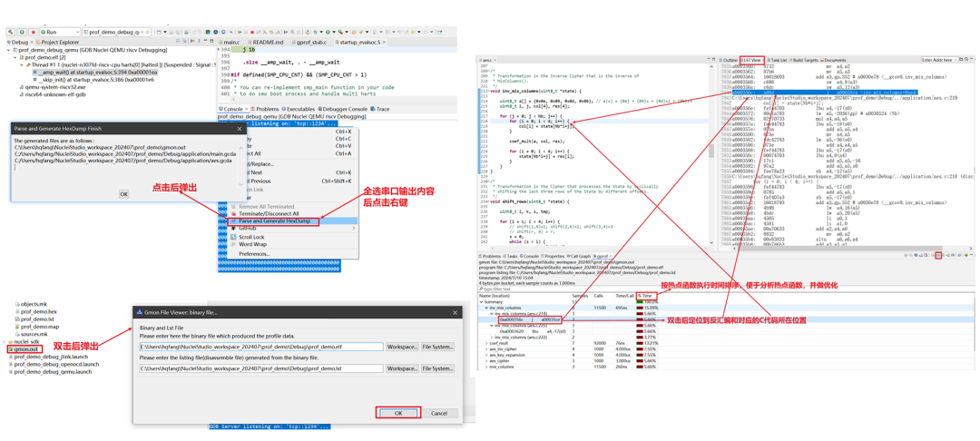
Task: Collapse the Summary row in gprof
Action: point(481,301)
